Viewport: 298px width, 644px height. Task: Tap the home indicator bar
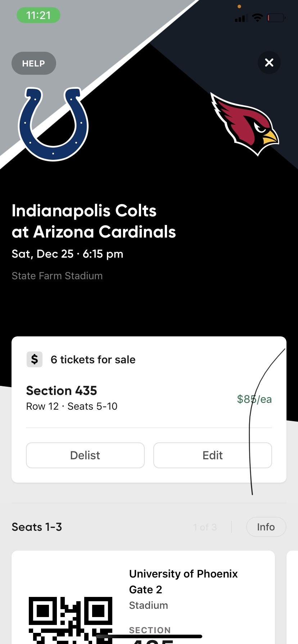(149, 636)
